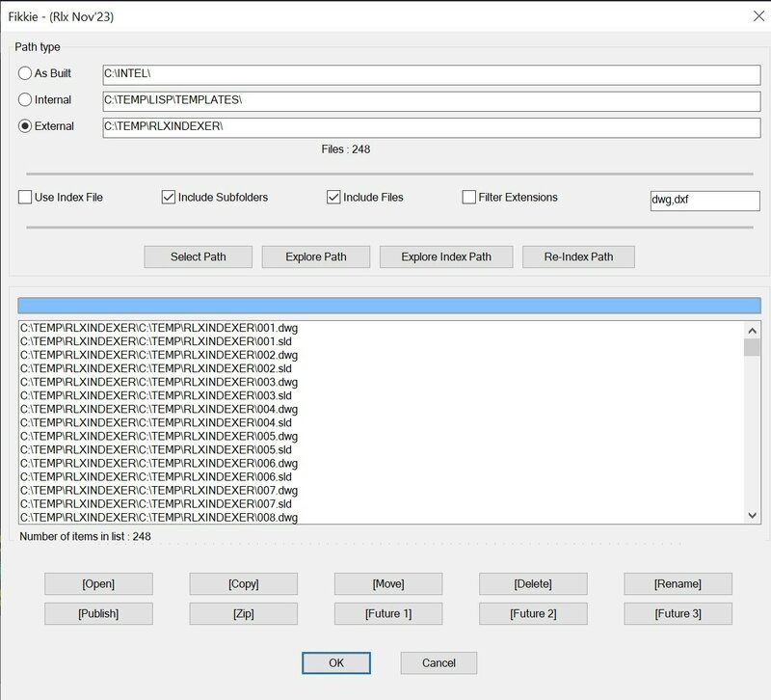
Task: Click the file list scroll up arrow
Action: [x=753, y=329]
